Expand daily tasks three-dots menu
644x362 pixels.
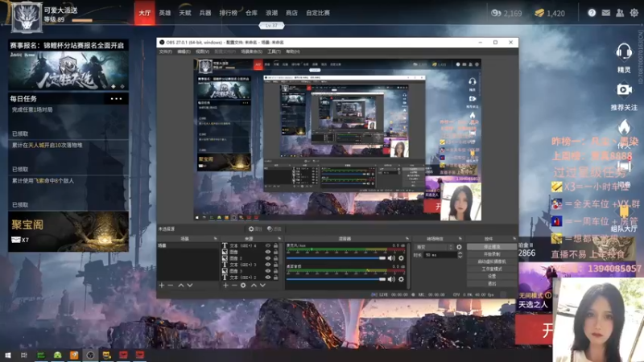(116, 99)
